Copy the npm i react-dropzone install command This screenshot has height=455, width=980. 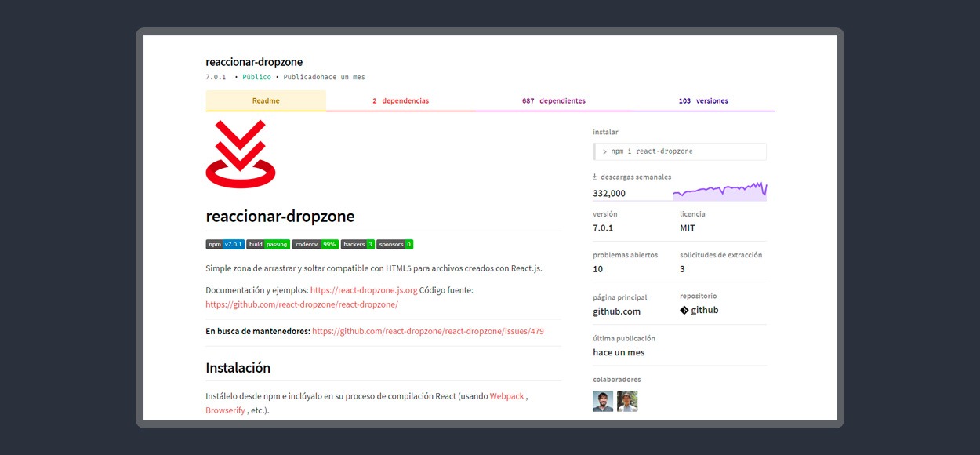tap(680, 151)
